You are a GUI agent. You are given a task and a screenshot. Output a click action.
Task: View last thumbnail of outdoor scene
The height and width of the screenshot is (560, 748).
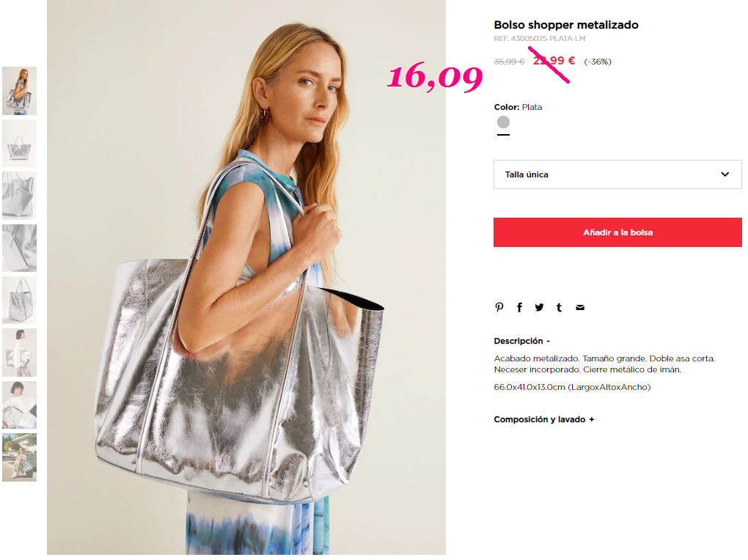[x=20, y=457]
